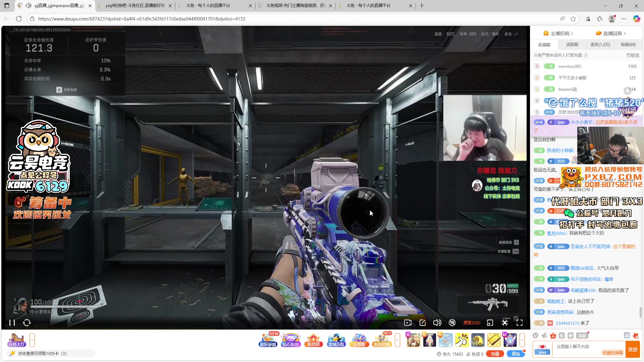Switch to 斗鱼视频 browser tab
This screenshot has height=362, width=644.
[x=295, y=6]
